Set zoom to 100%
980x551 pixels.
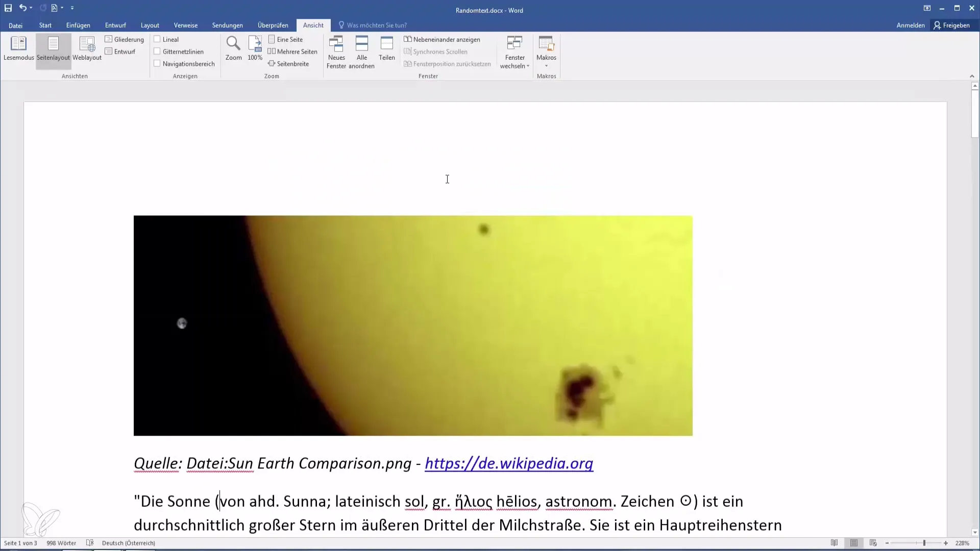point(255,48)
